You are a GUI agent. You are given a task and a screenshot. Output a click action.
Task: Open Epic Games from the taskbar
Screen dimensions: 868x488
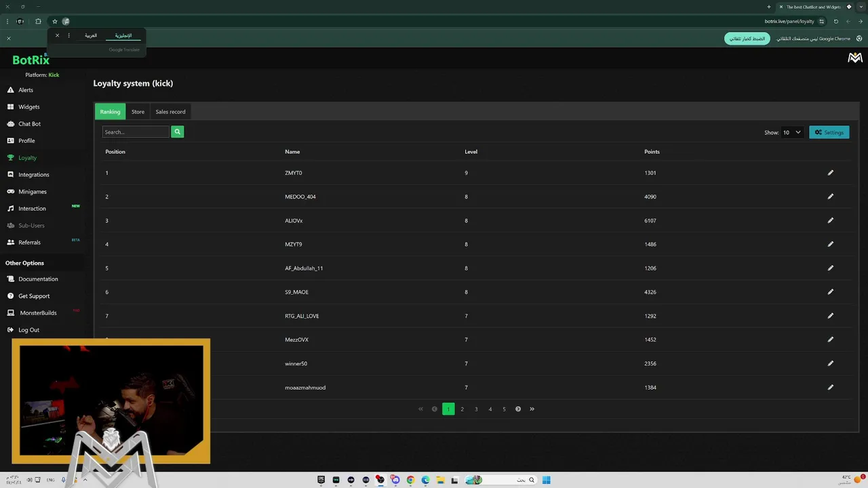(x=321, y=480)
